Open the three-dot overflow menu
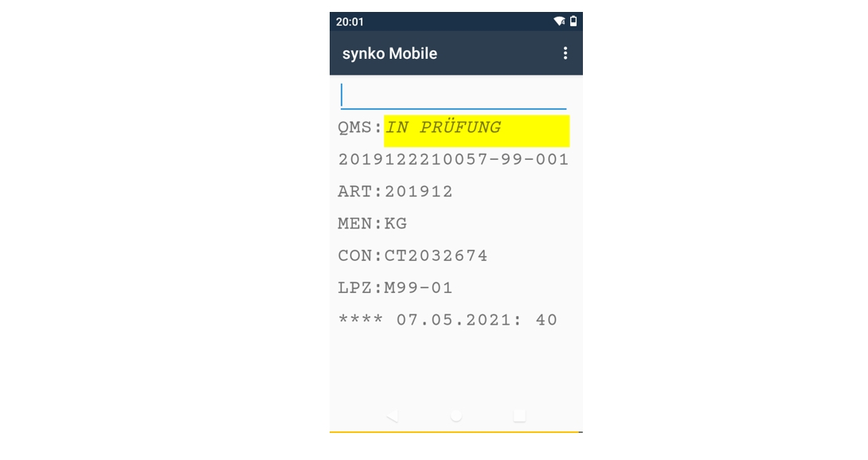Viewport: 868px width, 460px height. pyautogui.click(x=565, y=53)
